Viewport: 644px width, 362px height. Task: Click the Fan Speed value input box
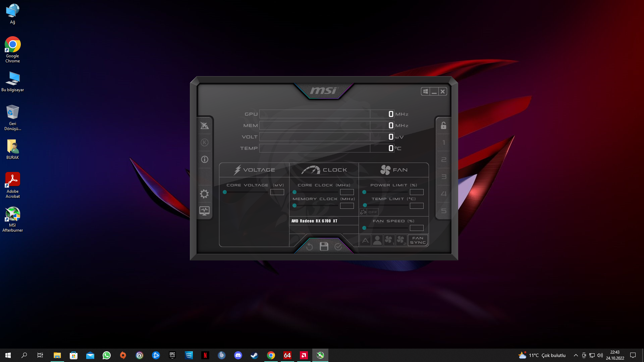pyautogui.click(x=417, y=228)
